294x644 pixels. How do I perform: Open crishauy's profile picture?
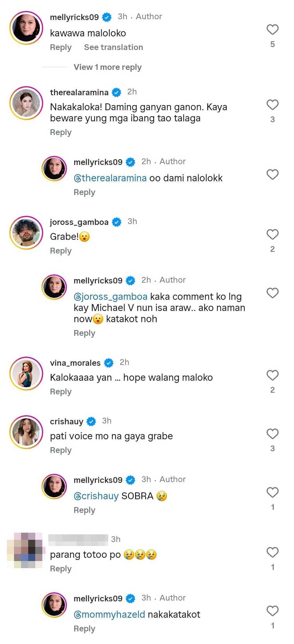[26, 432]
